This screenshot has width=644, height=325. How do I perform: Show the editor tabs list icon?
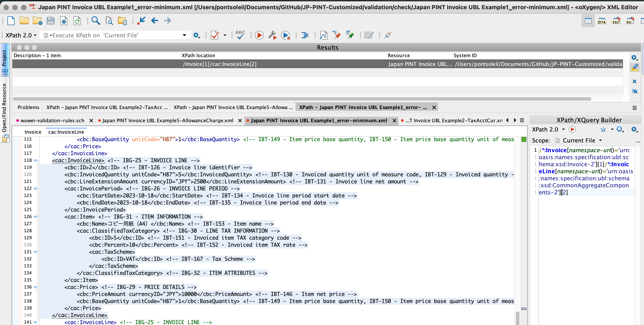coord(522,121)
